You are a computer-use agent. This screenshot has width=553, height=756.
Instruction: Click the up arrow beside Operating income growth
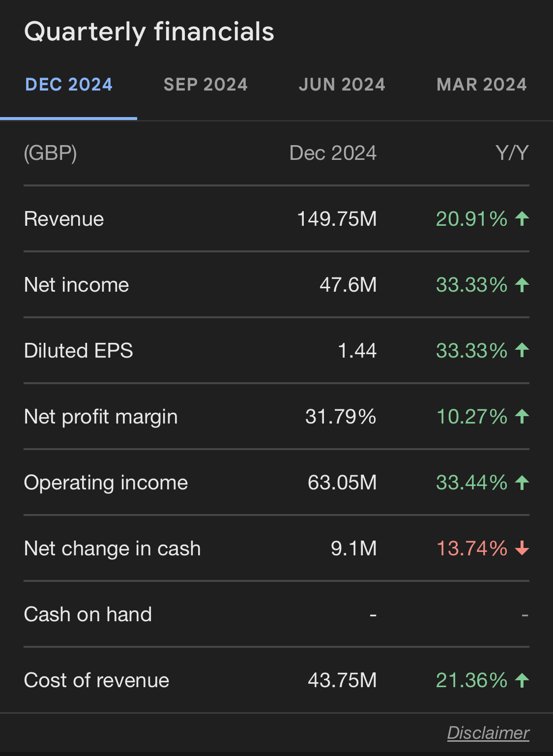coord(522,483)
